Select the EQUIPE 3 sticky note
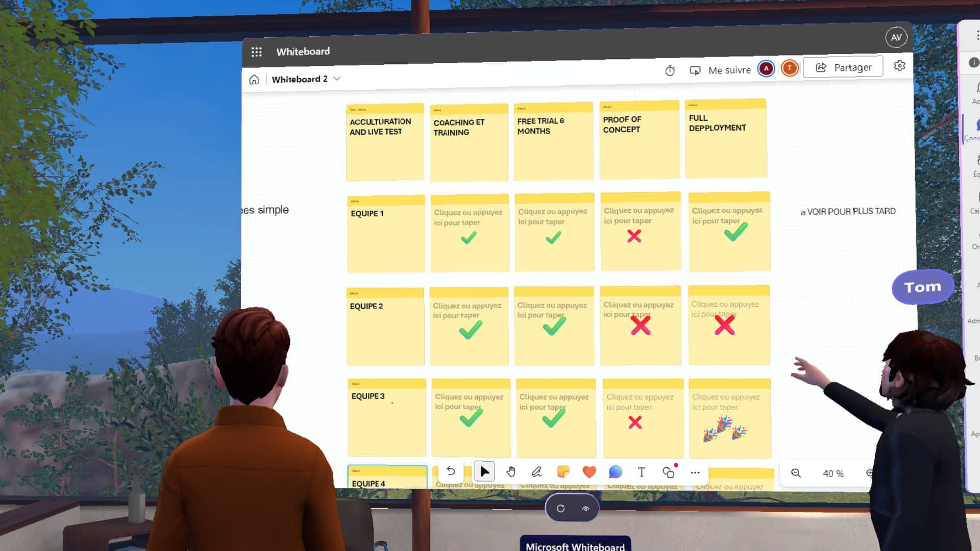The image size is (980, 551). [x=386, y=417]
